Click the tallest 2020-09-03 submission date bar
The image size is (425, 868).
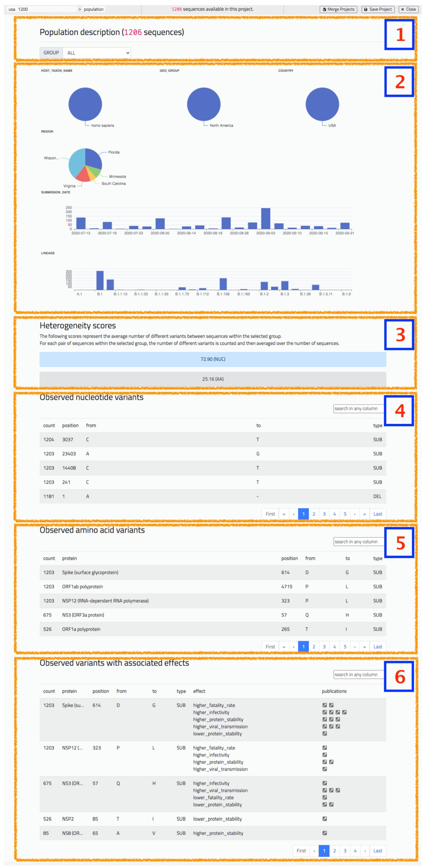[x=266, y=218]
